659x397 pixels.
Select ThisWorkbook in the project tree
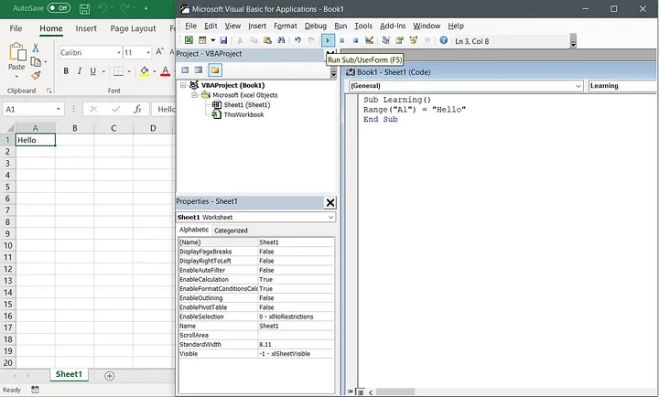point(244,115)
